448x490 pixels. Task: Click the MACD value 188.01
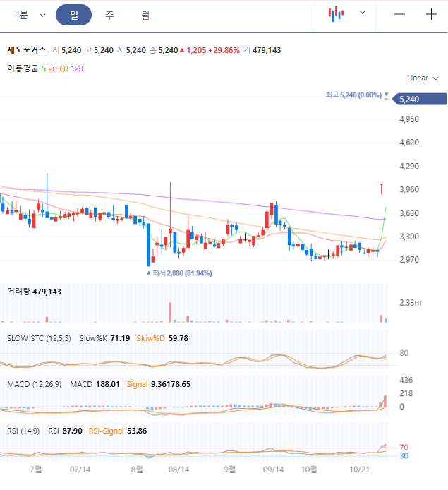108,384
